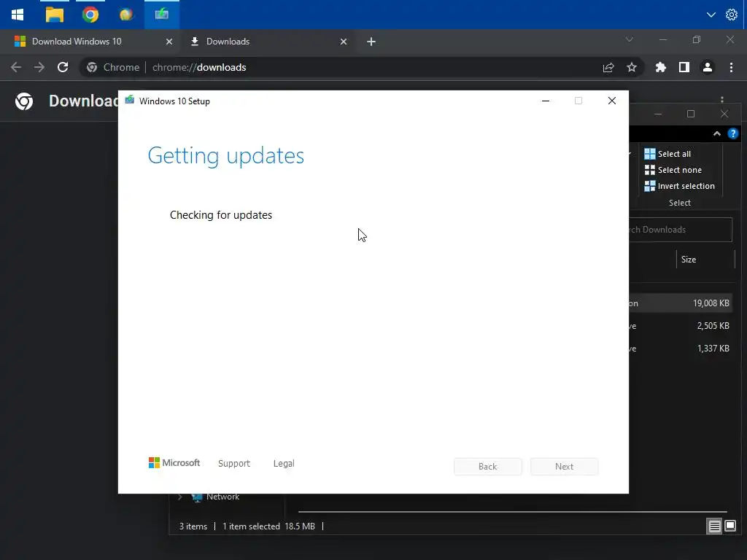This screenshot has width=747, height=560.
Task: Close the Download Windows 10 tab
Action: [169, 42]
